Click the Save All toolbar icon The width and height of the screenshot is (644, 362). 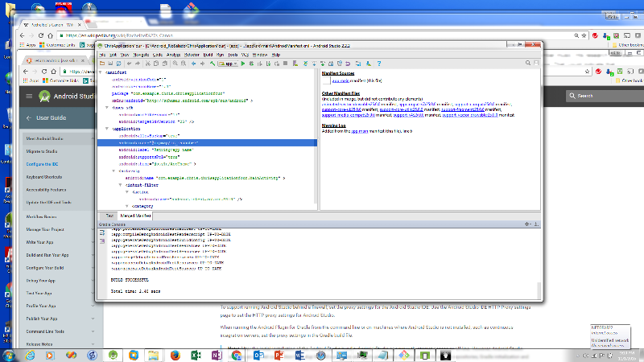pyautogui.click(x=110, y=64)
